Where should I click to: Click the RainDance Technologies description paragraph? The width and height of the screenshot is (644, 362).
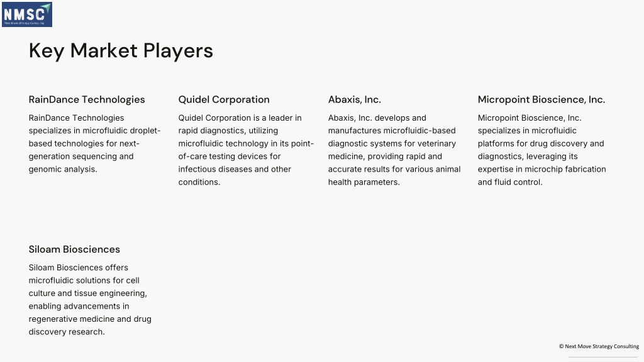[94, 144]
